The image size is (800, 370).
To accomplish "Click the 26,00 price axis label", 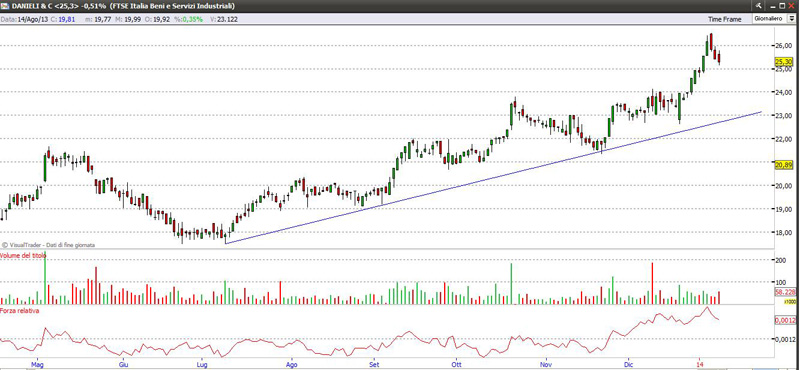I will coord(783,45).
